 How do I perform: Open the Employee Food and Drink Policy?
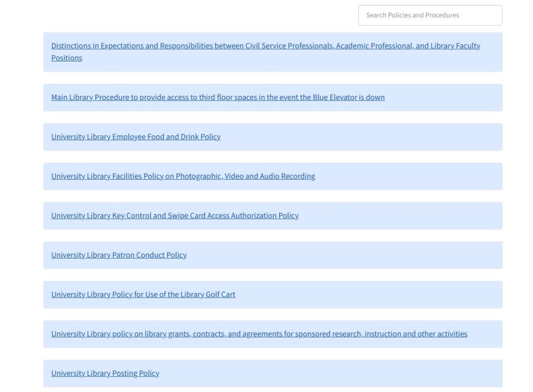pos(136,137)
